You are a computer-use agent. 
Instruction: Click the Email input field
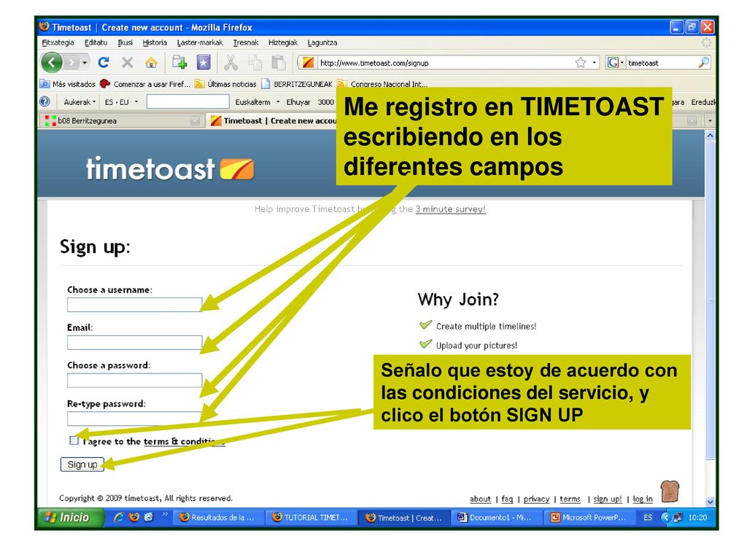coord(135,343)
